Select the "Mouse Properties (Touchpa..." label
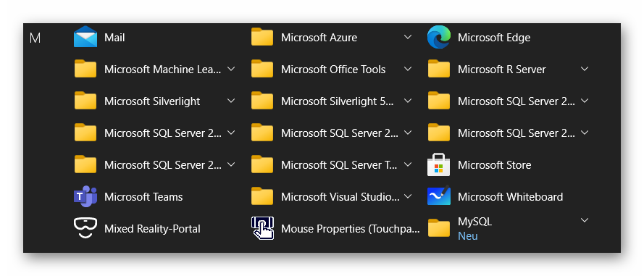The width and height of the screenshot is (644, 276). click(351, 229)
